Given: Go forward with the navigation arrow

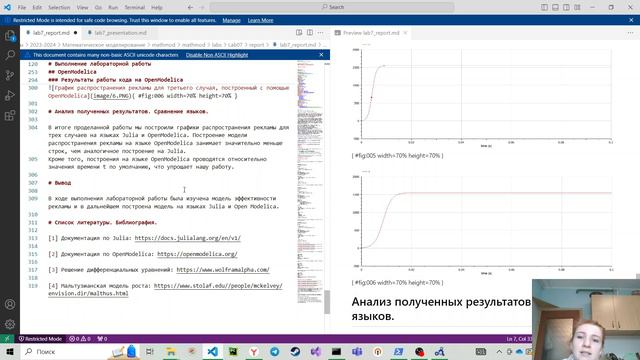Looking at the screenshot, I should (202, 7).
